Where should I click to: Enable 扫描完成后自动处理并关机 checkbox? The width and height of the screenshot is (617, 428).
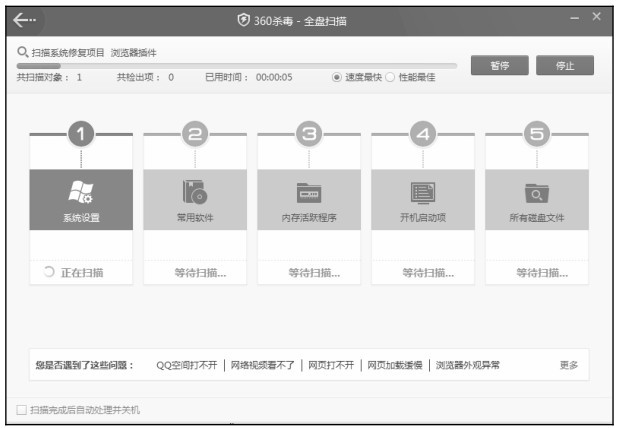(x=22, y=410)
